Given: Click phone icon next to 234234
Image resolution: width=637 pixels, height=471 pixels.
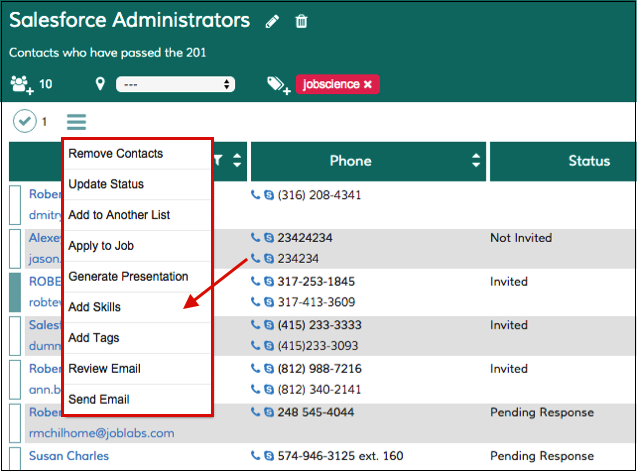Looking at the screenshot, I should pyautogui.click(x=256, y=258).
